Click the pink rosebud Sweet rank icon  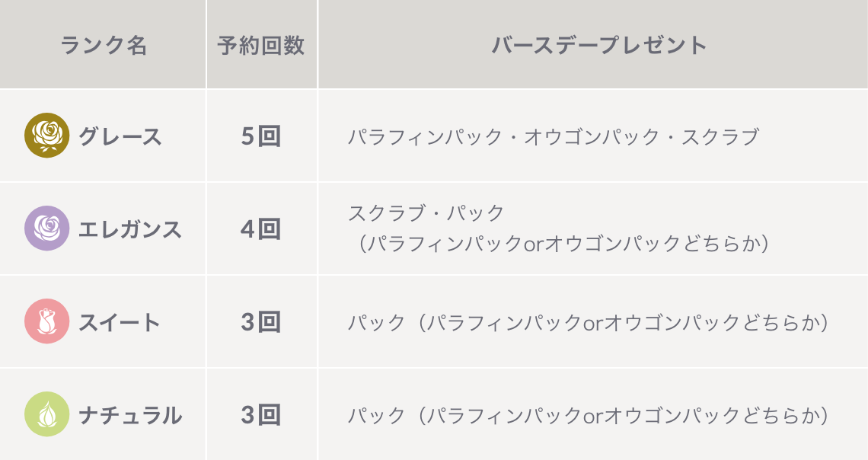coord(47,321)
